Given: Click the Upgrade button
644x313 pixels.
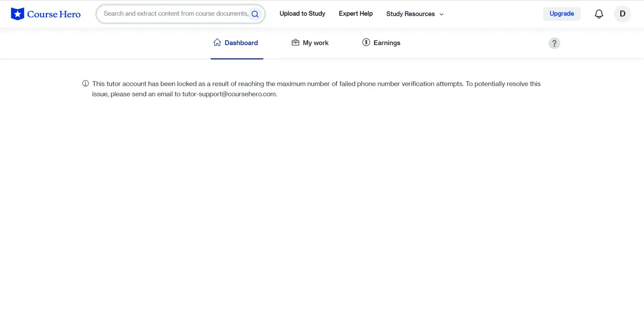Looking at the screenshot, I should click(x=561, y=14).
